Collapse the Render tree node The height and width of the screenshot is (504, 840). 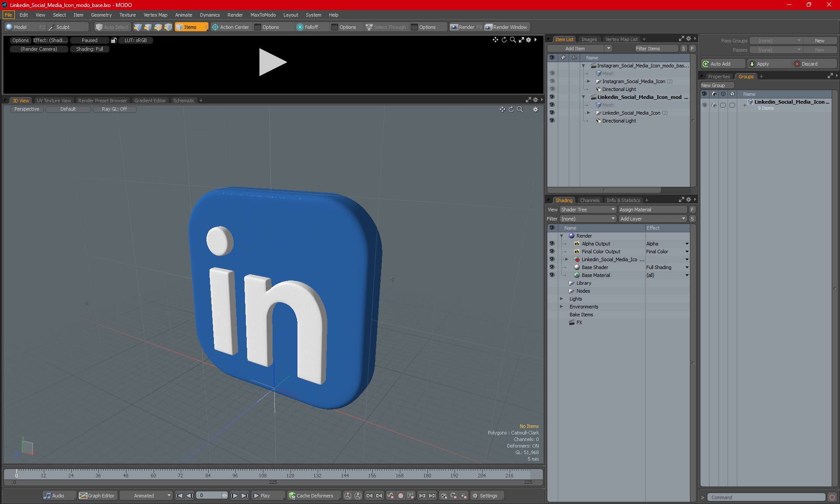[561, 236]
